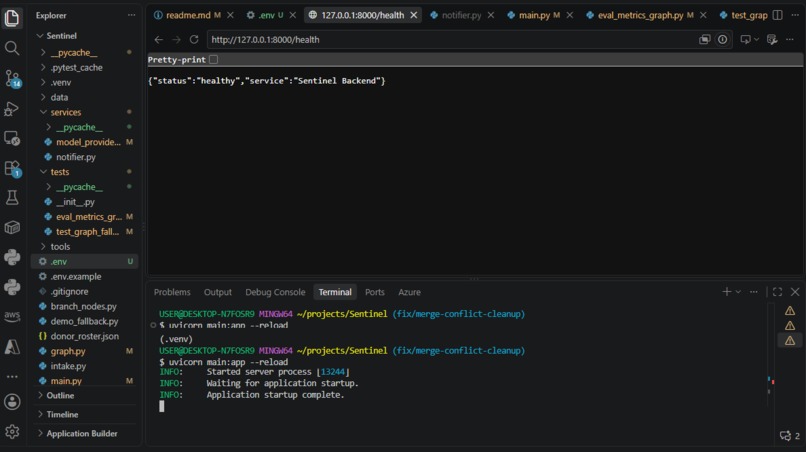Open the first Python icon in activity bar

(12, 257)
